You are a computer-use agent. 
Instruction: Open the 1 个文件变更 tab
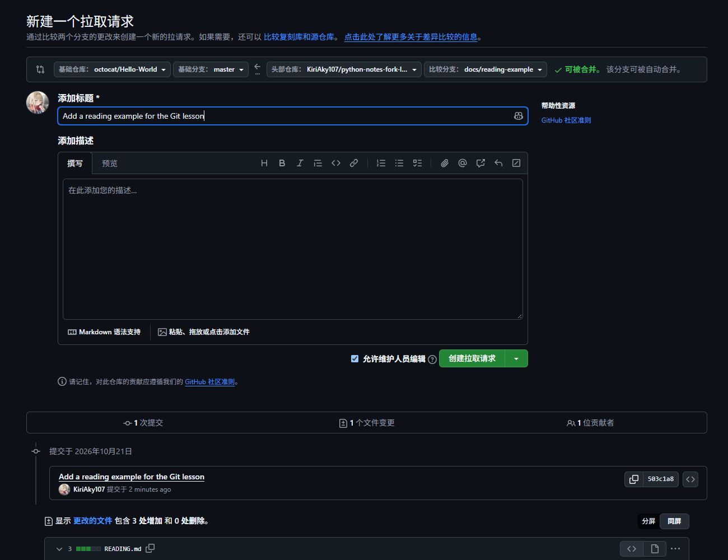(367, 423)
